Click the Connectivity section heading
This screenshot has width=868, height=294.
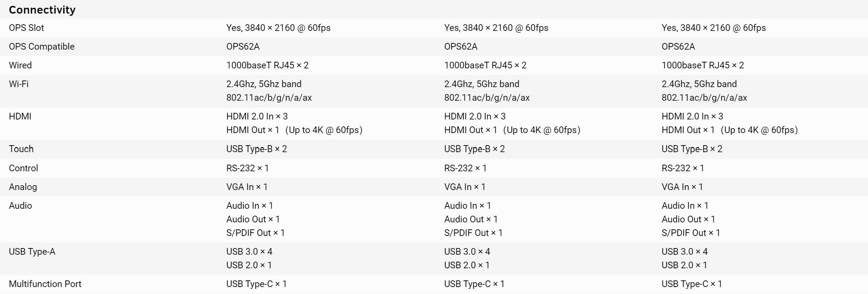[42, 10]
